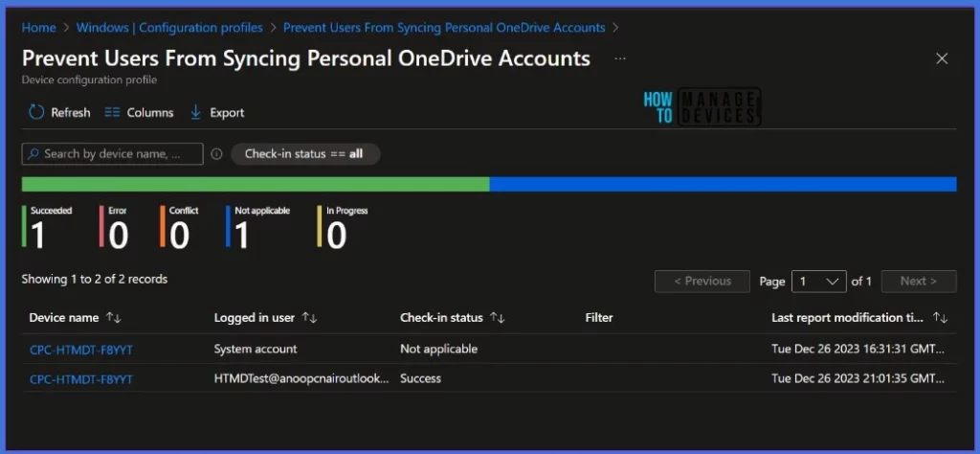Select the Not applicable count tile

(x=258, y=226)
